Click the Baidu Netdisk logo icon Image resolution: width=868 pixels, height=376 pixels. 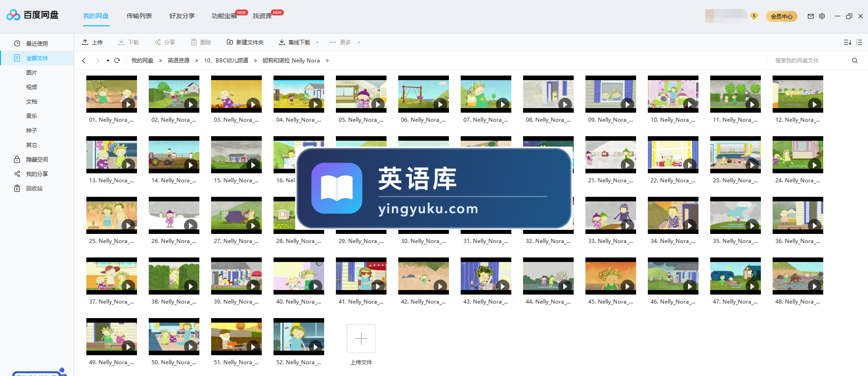tap(13, 15)
